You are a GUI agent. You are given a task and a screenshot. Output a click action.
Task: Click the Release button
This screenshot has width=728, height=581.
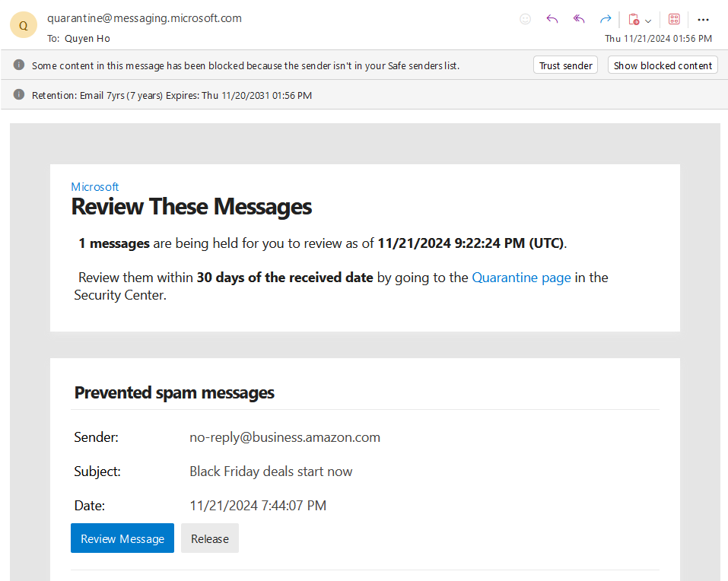click(x=210, y=538)
